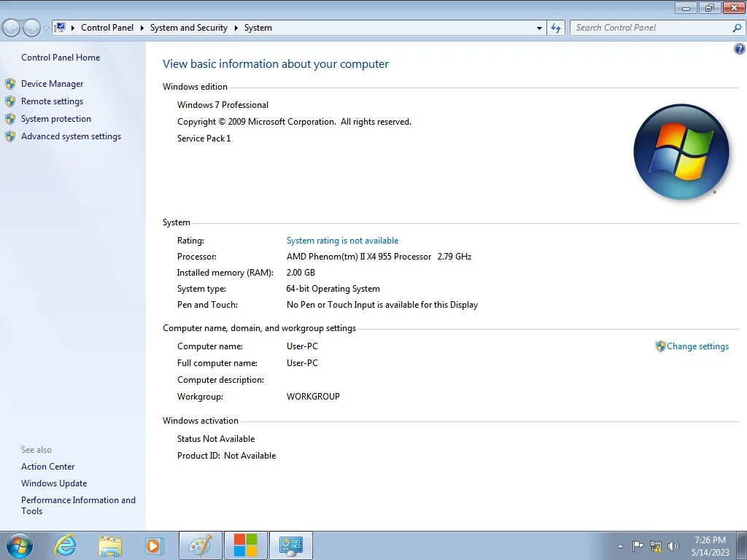Screen dimensions: 747x560
Task: Open Device Manager from the sidebar
Action: (52, 84)
